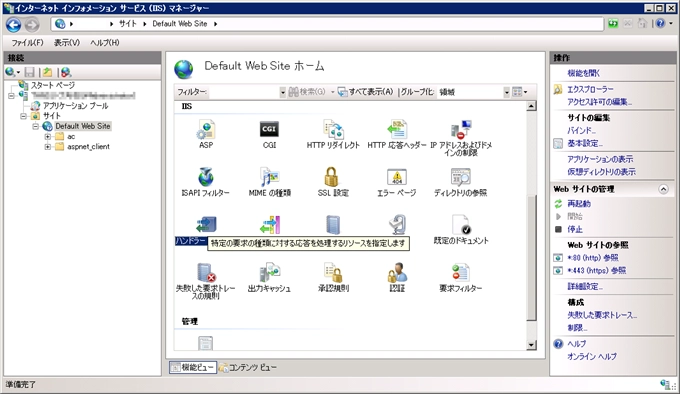The image size is (680, 394).
Task: Open the 出力キャッシュ feature
Action: click(x=269, y=277)
